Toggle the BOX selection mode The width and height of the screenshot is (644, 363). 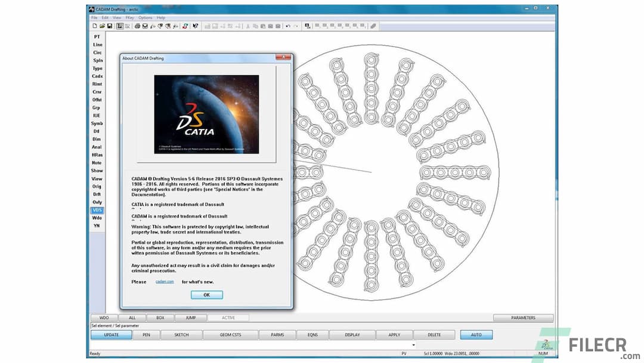pyautogui.click(x=160, y=318)
